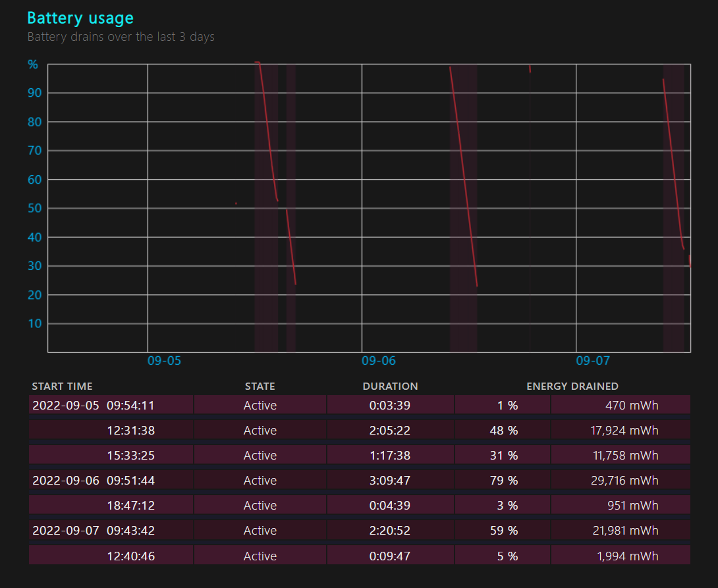Click the short drain mark at top near 09-06 evening
The height and width of the screenshot is (588, 718).
pos(530,68)
